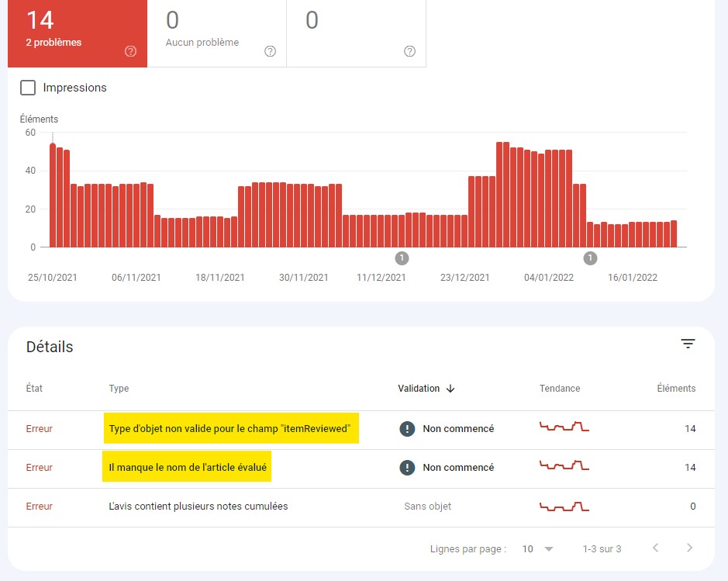Viewport: 728px width, 581px height.
Task: Click status icon for 'itemReviewed' error row
Action: [407, 428]
